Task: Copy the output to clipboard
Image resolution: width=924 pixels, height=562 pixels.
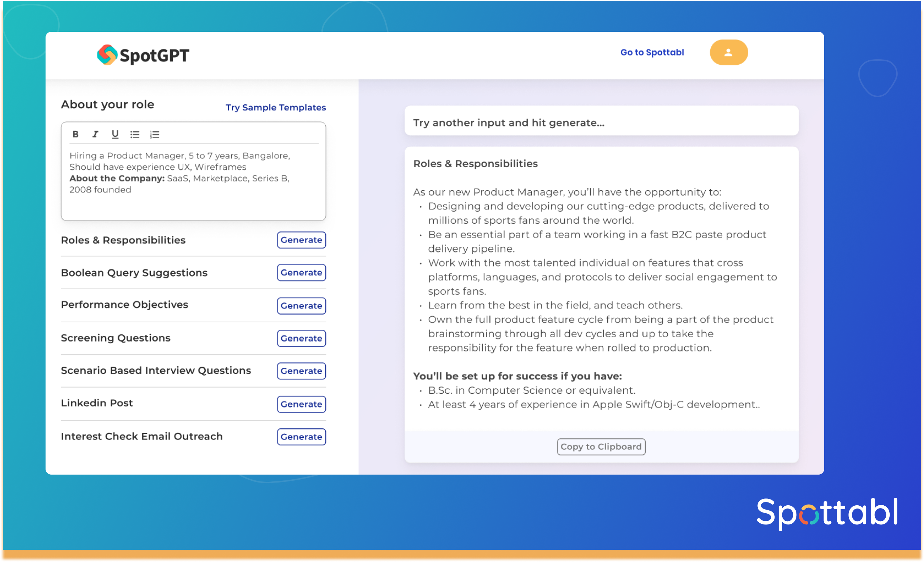Action: [601, 447]
